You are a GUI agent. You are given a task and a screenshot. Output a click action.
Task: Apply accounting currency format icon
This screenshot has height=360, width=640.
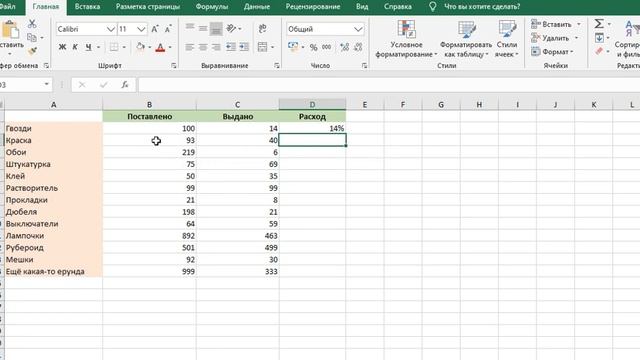click(x=293, y=47)
